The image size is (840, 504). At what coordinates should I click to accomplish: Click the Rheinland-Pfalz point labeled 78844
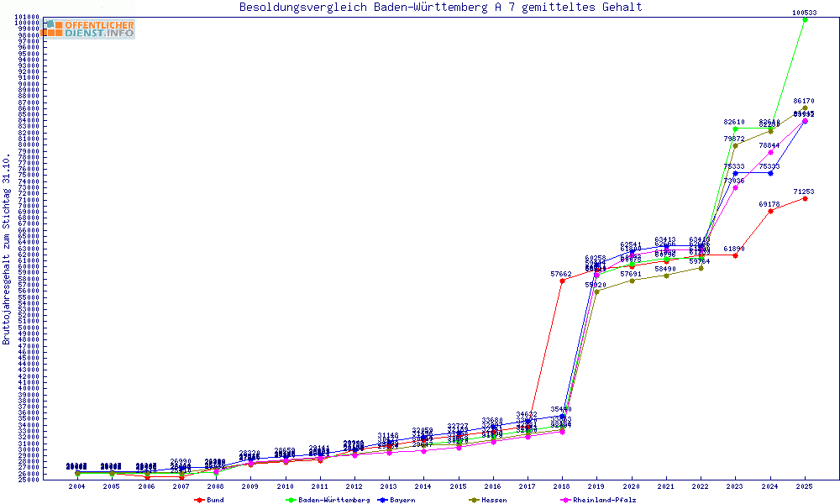click(770, 152)
